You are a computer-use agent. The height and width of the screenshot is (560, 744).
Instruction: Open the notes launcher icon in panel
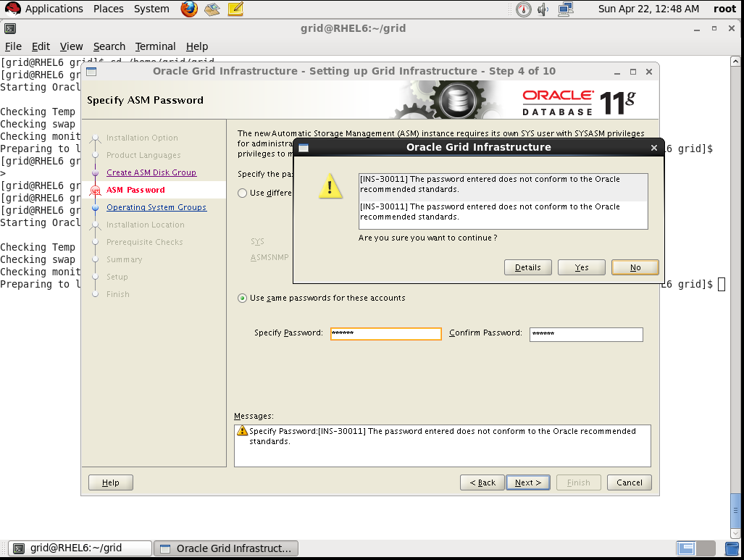click(x=235, y=9)
